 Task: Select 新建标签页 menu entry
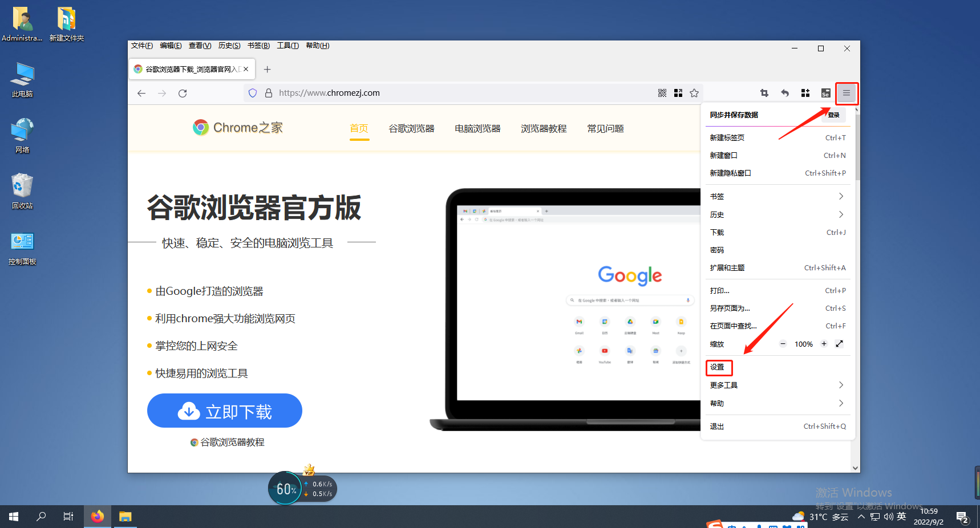[777, 137]
